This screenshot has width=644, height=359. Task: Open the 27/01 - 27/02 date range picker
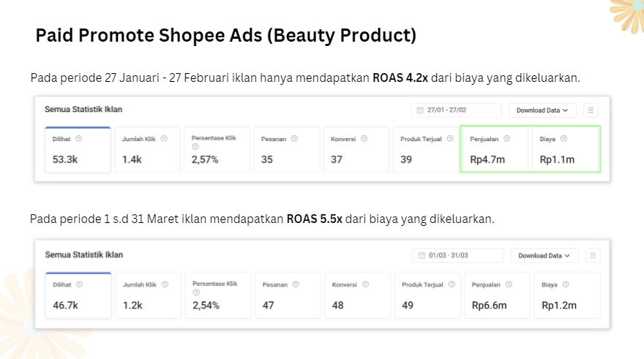pos(456,110)
